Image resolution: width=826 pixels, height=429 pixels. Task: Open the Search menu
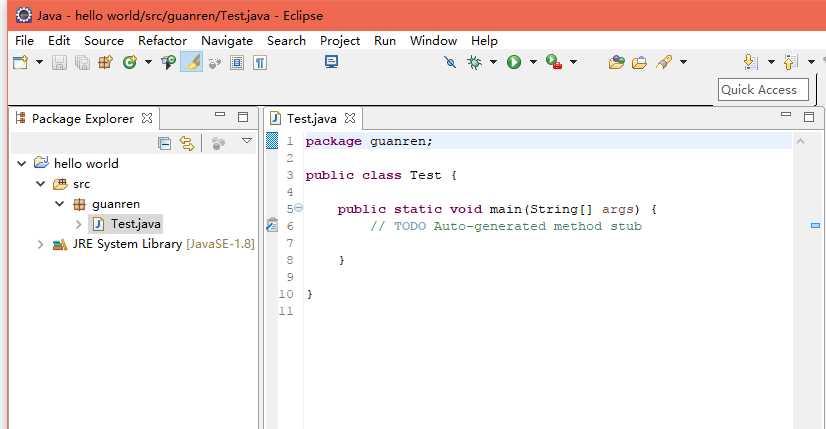[286, 41]
